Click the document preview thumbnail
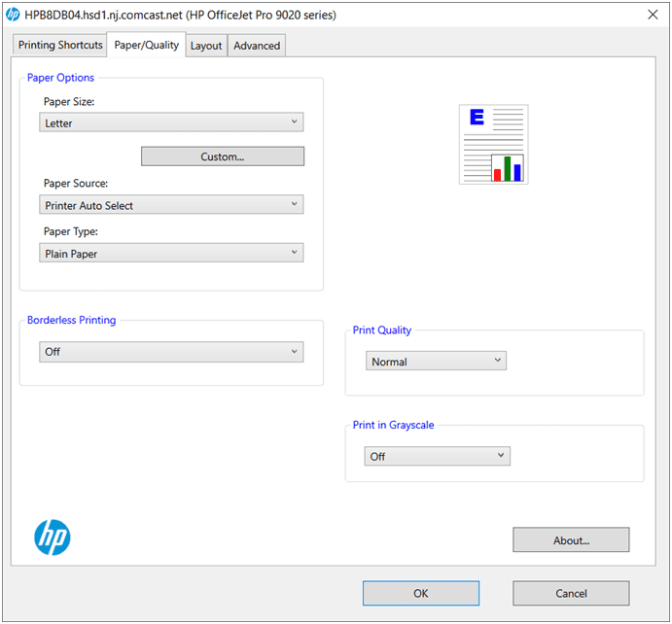The width and height of the screenshot is (672, 624). pos(493,144)
